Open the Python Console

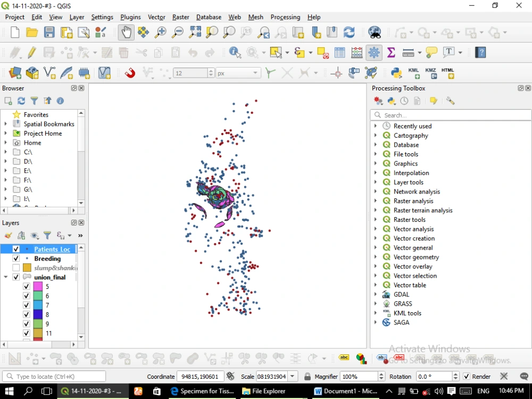click(x=397, y=71)
